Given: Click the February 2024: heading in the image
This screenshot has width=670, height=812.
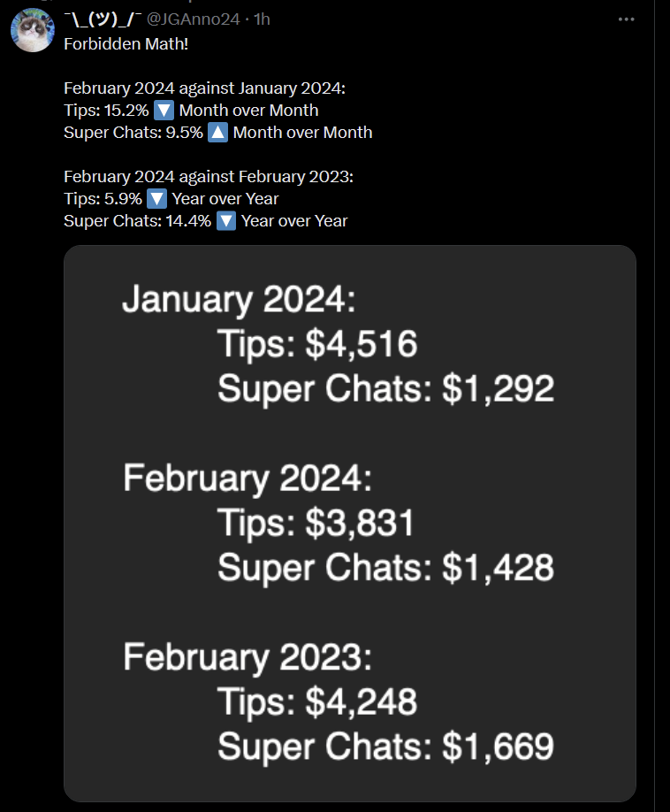Looking at the screenshot, I should point(247,478).
